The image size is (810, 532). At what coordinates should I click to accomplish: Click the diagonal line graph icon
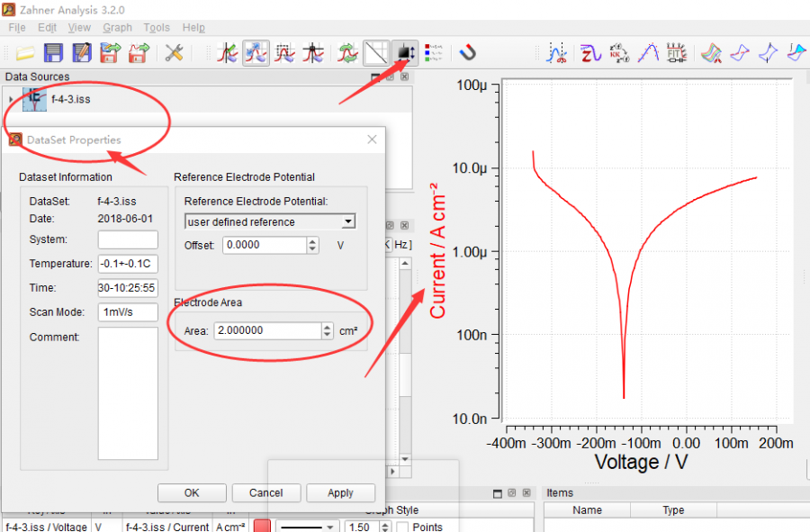376,52
